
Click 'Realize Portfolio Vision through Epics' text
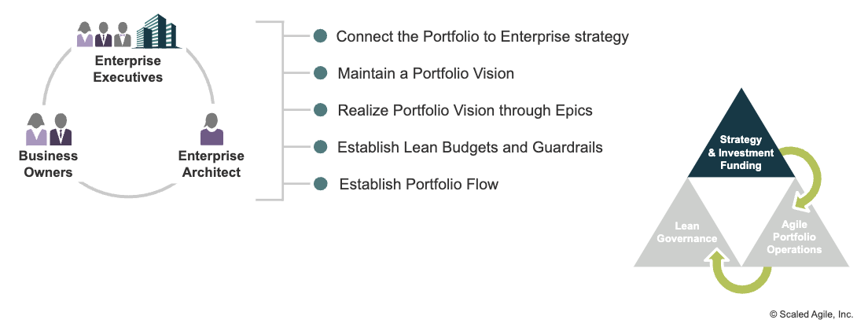[x=465, y=111]
